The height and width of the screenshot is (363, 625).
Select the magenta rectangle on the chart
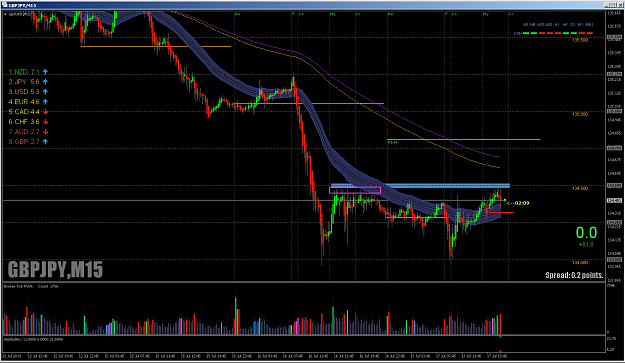click(x=355, y=190)
